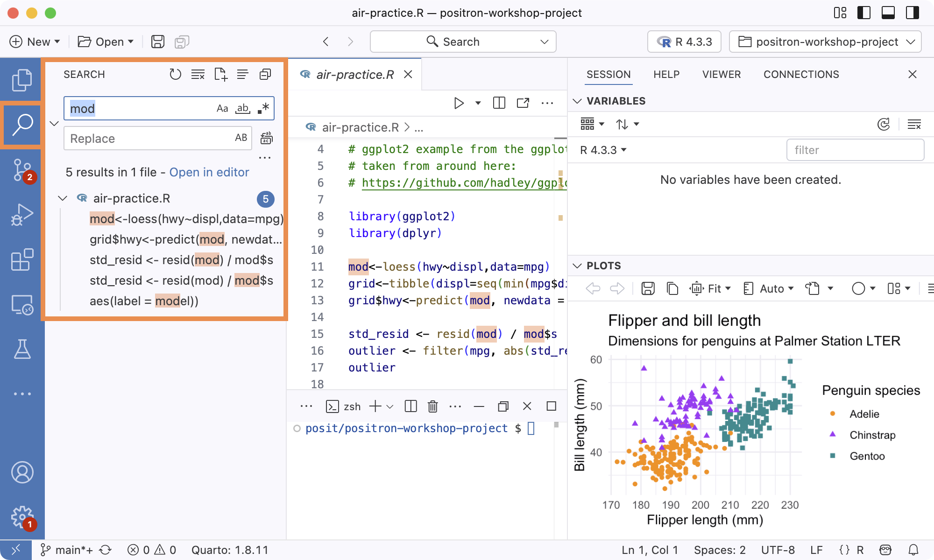Image resolution: width=934 pixels, height=560 pixels.
Task: Toggle Preserve Case in replace box
Action: pyautogui.click(x=241, y=138)
